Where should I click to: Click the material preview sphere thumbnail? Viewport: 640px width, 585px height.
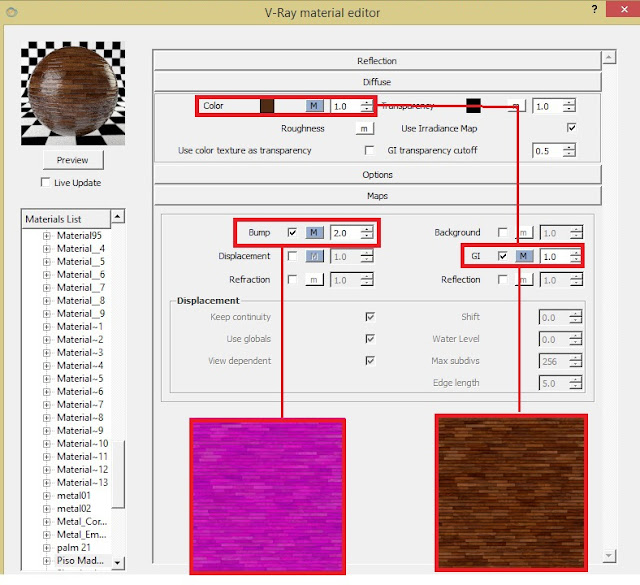(x=73, y=93)
